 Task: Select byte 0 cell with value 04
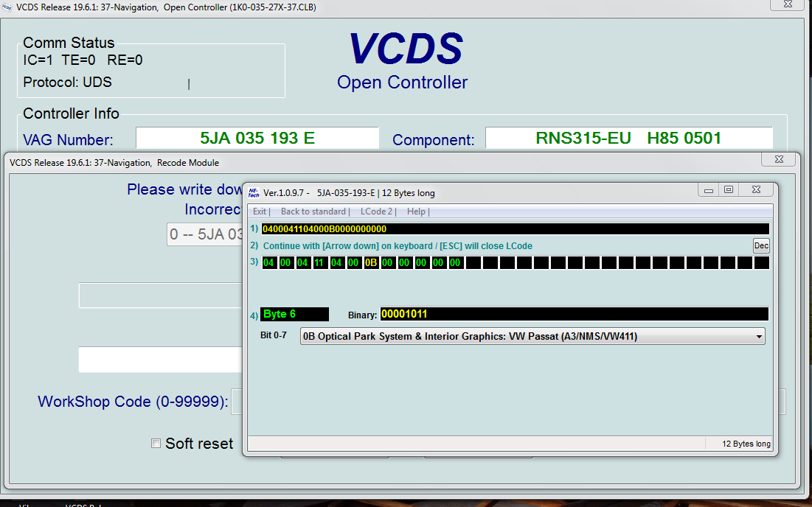click(268, 263)
